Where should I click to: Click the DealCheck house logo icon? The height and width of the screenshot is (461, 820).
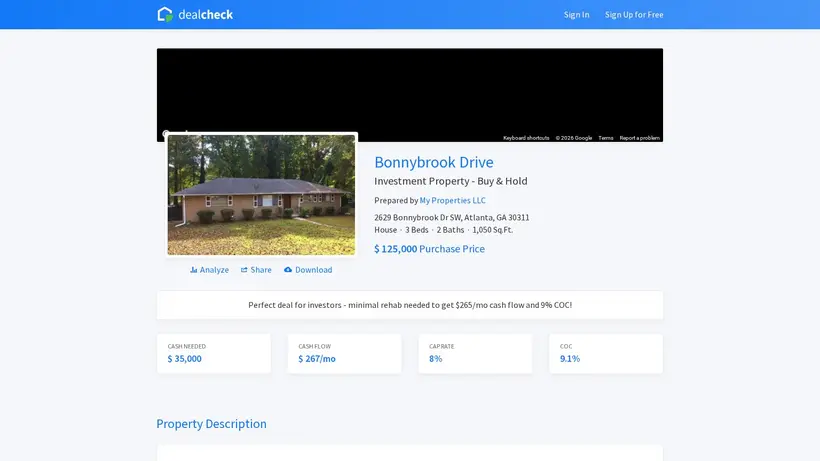pos(165,14)
